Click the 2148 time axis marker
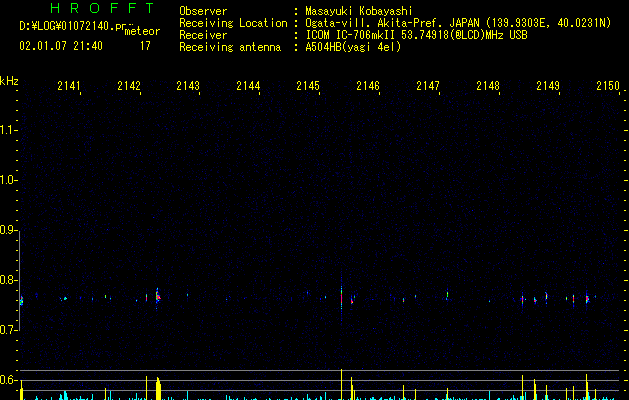 [488, 86]
